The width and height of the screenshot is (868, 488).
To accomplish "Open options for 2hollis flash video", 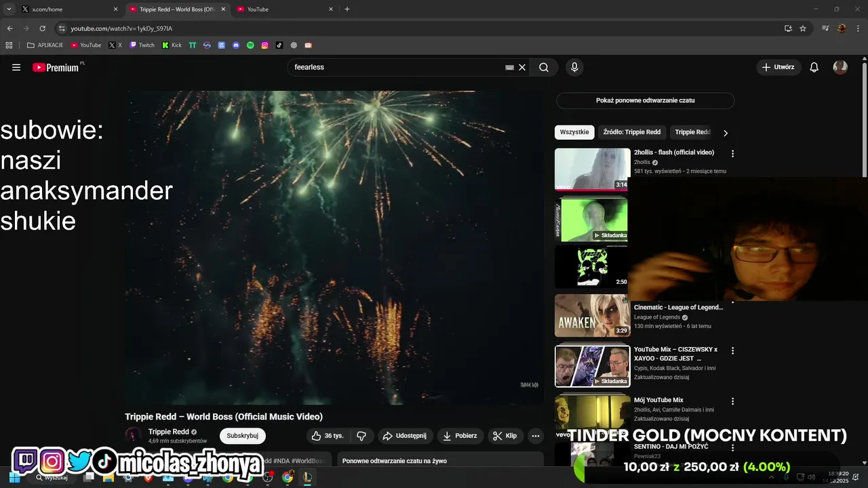I will [x=732, y=154].
